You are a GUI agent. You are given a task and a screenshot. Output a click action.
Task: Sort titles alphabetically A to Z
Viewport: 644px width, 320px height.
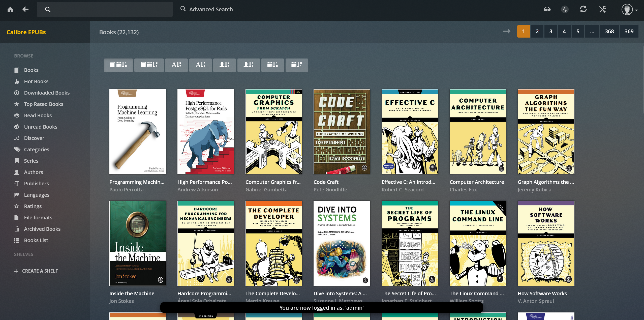pyautogui.click(x=176, y=65)
